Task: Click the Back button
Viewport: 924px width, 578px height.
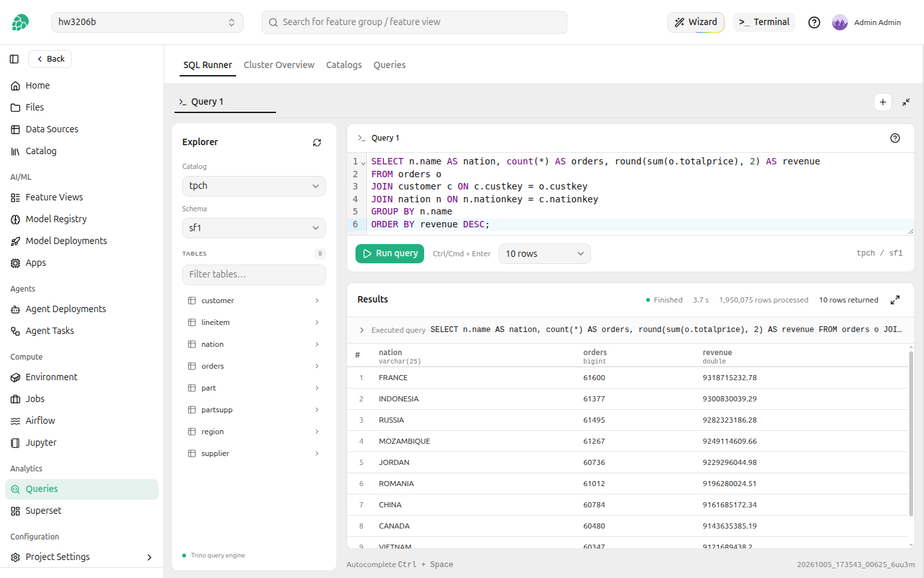Action: (x=50, y=59)
